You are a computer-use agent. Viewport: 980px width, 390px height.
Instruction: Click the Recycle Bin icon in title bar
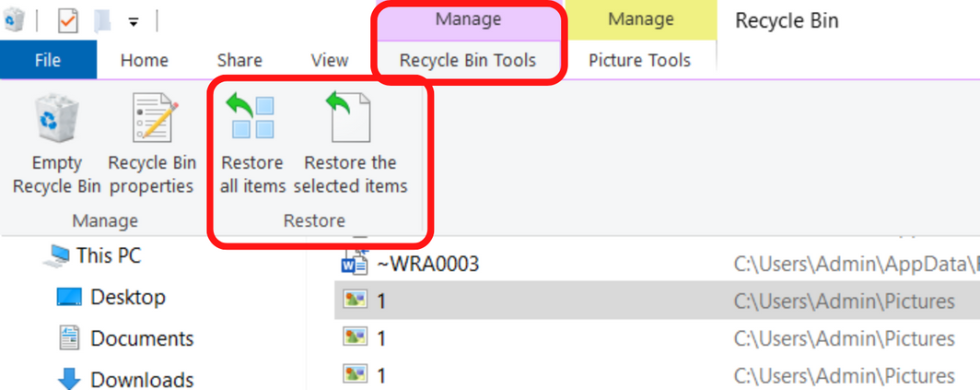[x=14, y=20]
